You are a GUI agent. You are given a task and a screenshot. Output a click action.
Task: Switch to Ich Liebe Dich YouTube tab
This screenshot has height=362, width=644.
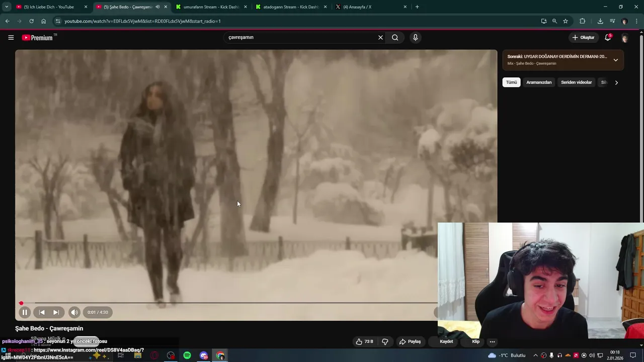pyautogui.click(x=48, y=7)
